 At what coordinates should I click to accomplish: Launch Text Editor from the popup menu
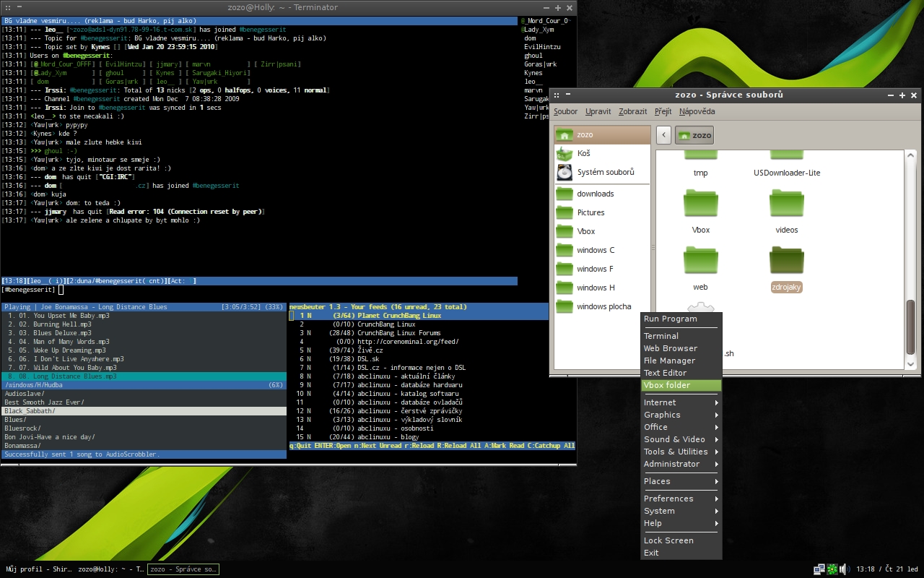[x=681, y=373]
